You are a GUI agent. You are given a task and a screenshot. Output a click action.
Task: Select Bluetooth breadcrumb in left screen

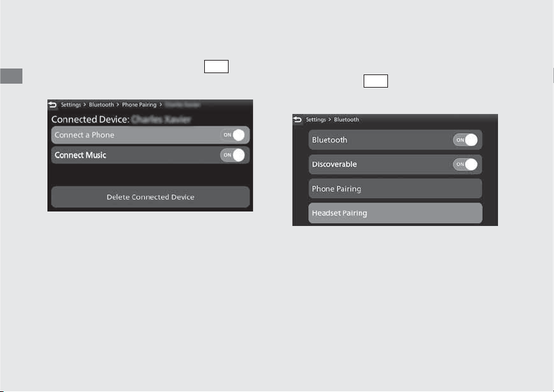pos(101,105)
